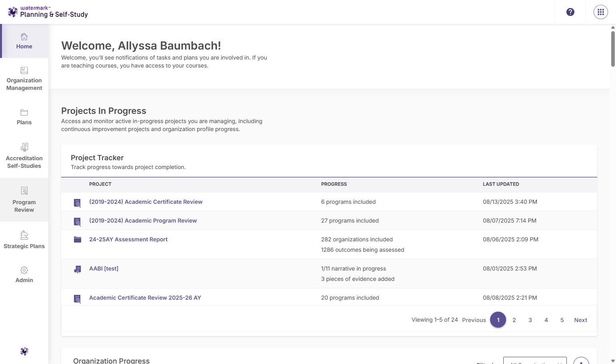Click '1/11 narrative in progress' text
Screen dimensions: 616x364
[x=353, y=269]
